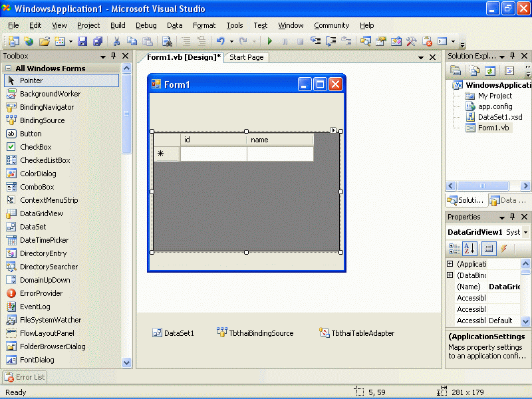Open the Undo history dropdown arrow

pyautogui.click(x=231, y=41)
